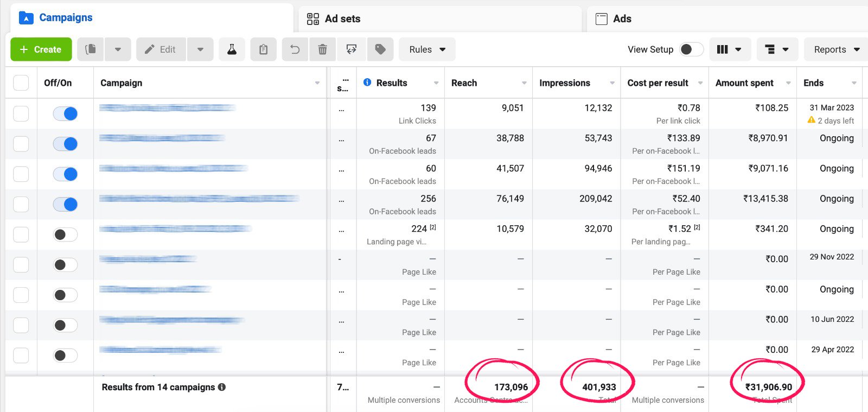Turn on View Setup toggle

pyautogui.click(x=691, y=49)
